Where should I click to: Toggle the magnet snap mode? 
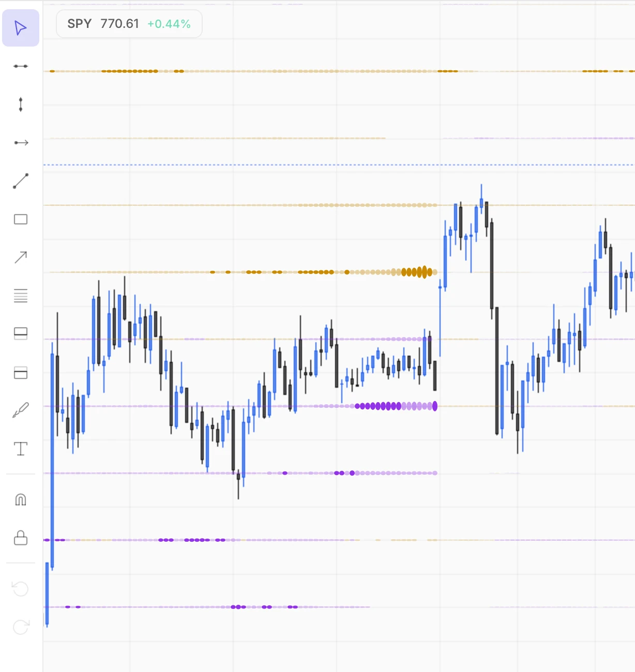21,500
